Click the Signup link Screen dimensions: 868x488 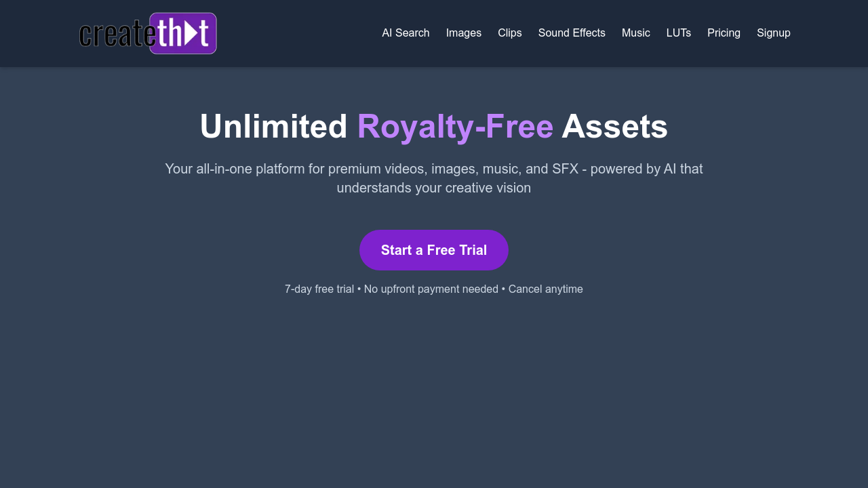[774, 33]
